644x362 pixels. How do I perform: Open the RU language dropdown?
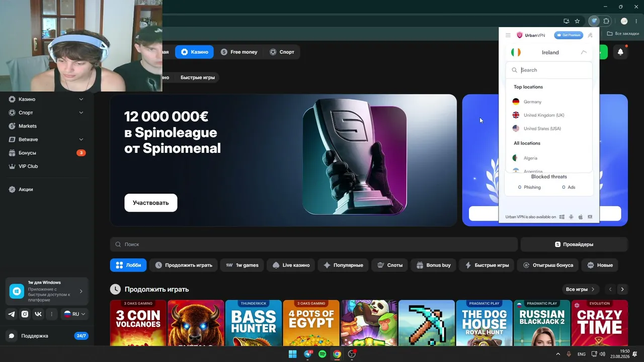click(74, 314)
